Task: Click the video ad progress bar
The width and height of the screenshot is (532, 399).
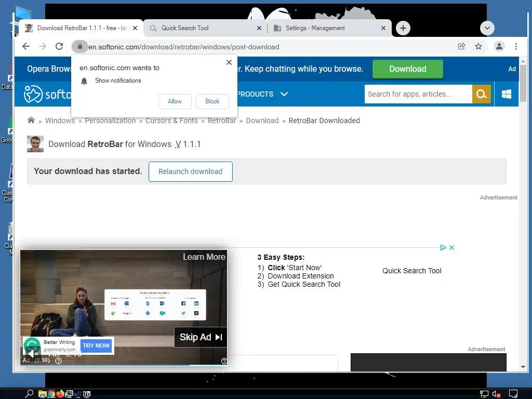Action: [x=124, y=365]
